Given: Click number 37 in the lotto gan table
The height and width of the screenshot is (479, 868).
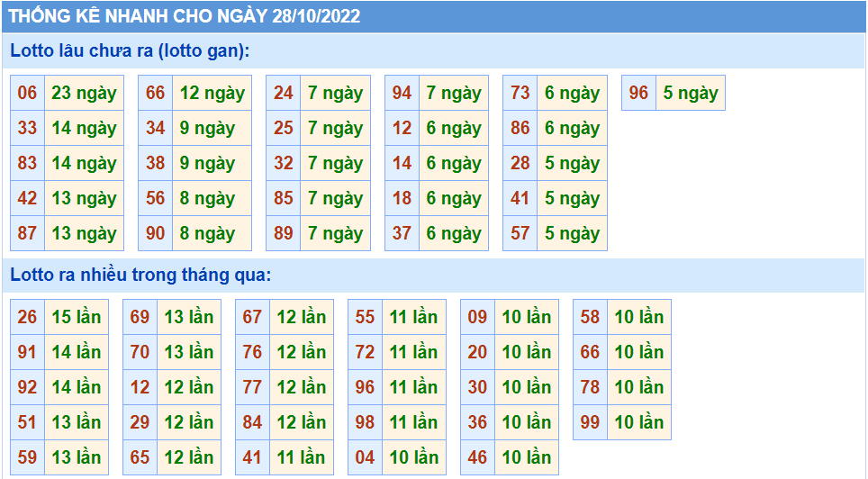Looking at the screenshot, I should [x=402, y=233].
